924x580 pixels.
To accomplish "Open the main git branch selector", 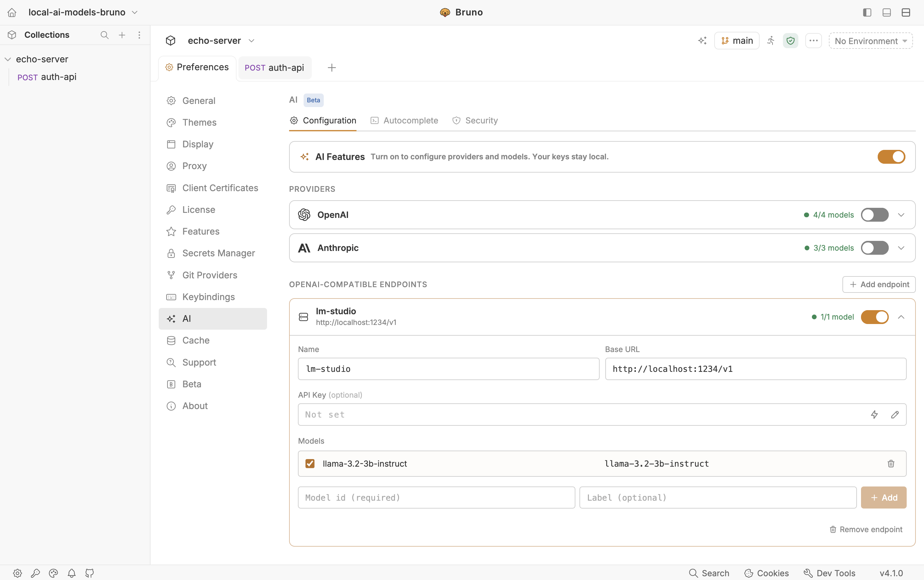I will (737, 41).
